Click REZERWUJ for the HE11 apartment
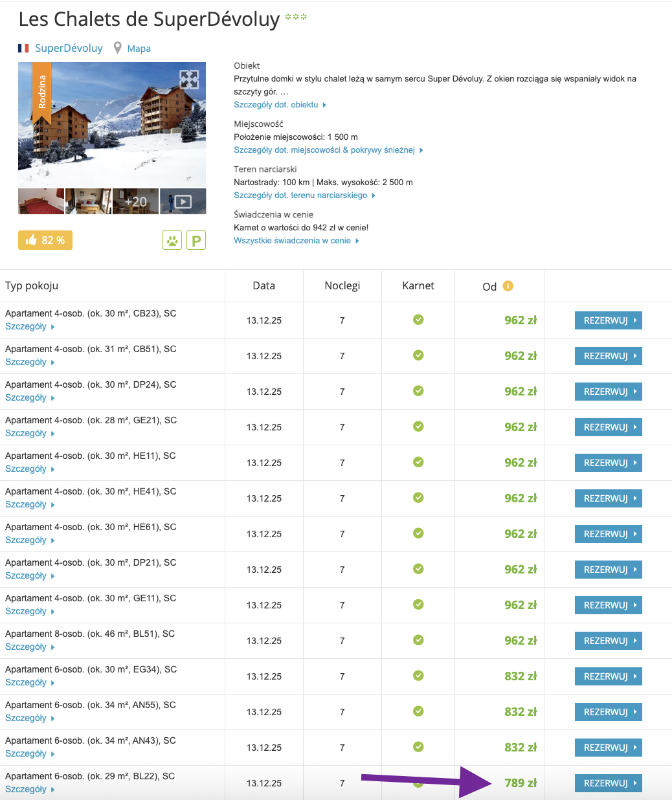This screenshot has height=800, width=672. pos(609,463)
